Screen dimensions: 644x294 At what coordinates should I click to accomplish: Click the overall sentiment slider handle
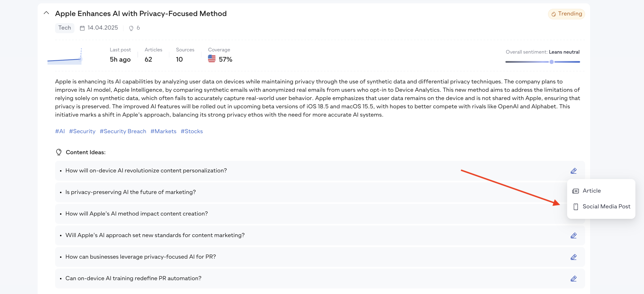(552, 62)
